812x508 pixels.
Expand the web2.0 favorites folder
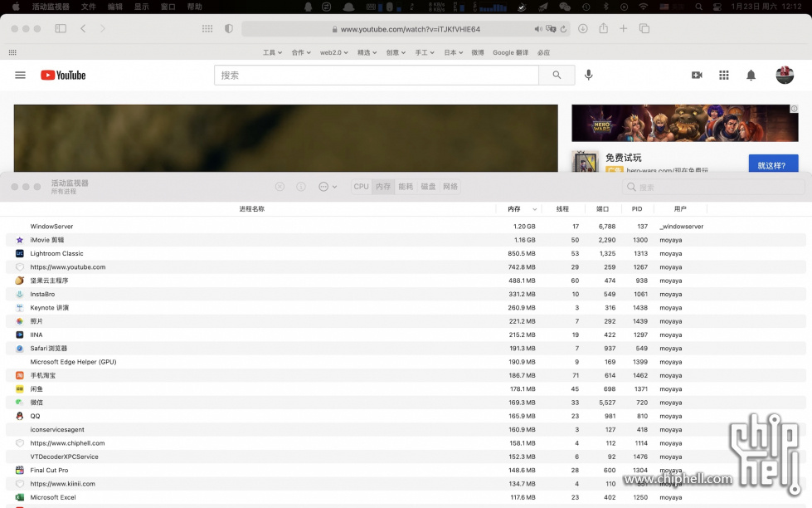[x=334, y=52]
